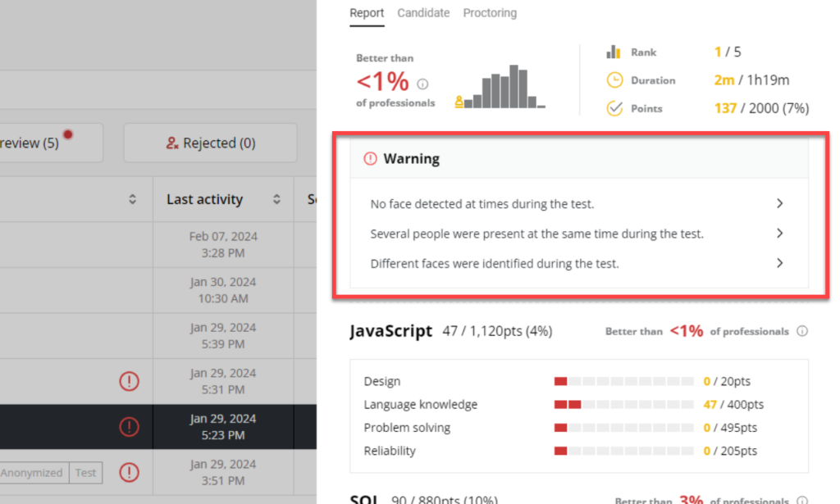The width and height of the screenshot is (840, 504).
Task: Click the red alert icon on the Jan 29 3:51 PM row
Action: pyautogui.click(x=129, y=473)
